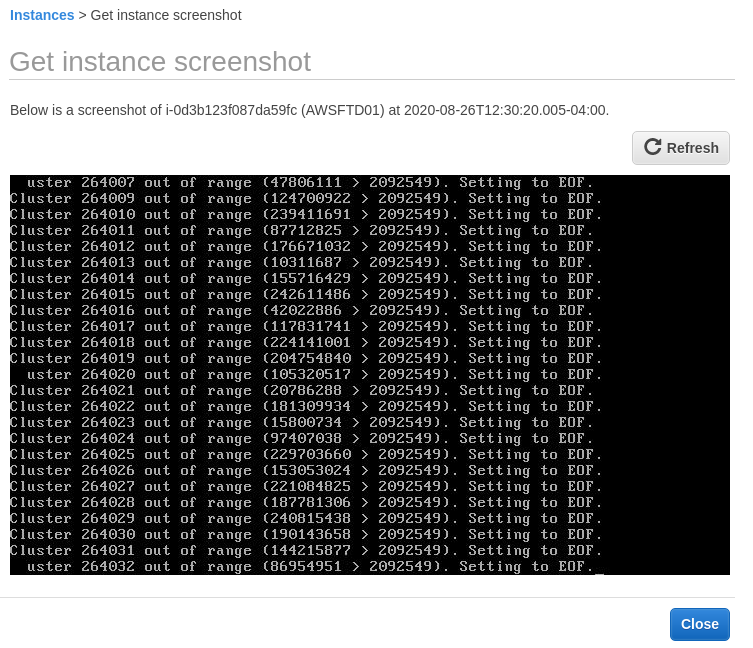Click console line for cluster 264017
This screenshot has height=648, width=753.
tap(306, 327)
